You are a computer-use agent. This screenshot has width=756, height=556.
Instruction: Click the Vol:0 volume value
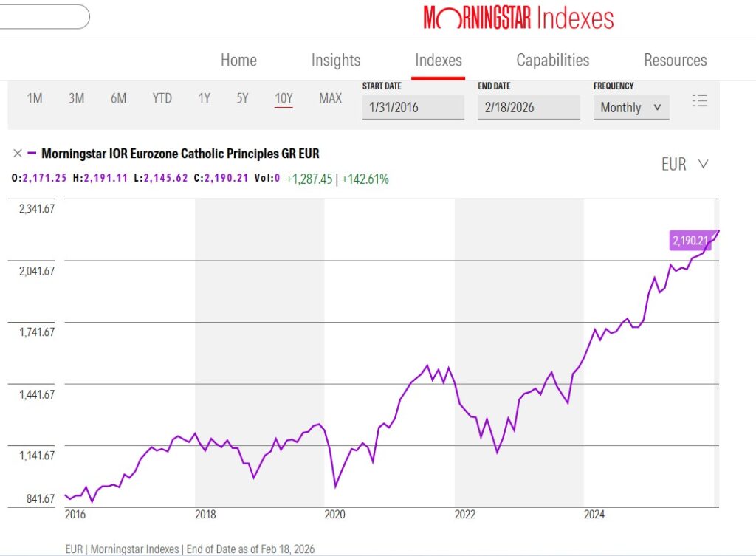point(267,178)
